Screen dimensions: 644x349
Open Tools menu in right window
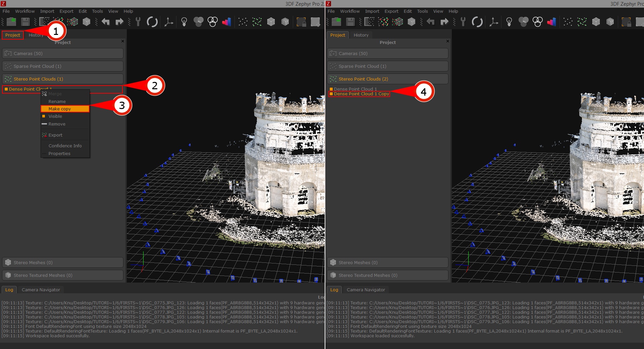click(x=422, y=11)
